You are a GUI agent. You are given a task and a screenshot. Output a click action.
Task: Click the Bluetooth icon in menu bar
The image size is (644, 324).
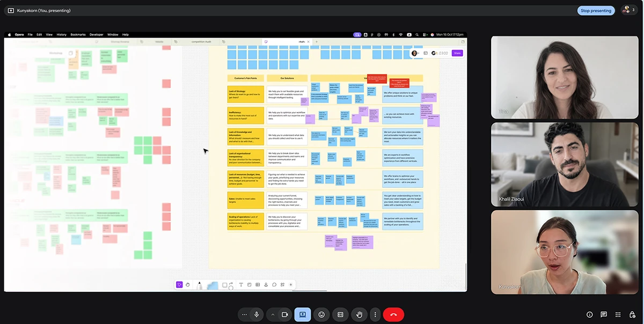coord(393,34)
